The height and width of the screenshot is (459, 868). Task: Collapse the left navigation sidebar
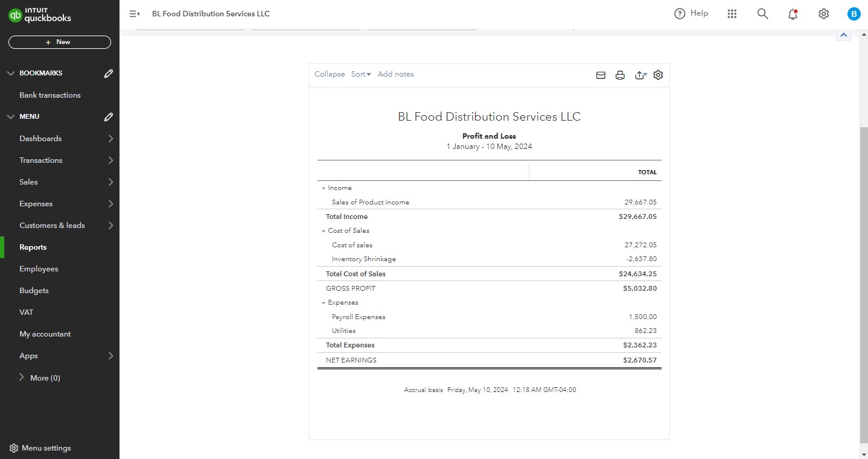pos(135,14)
